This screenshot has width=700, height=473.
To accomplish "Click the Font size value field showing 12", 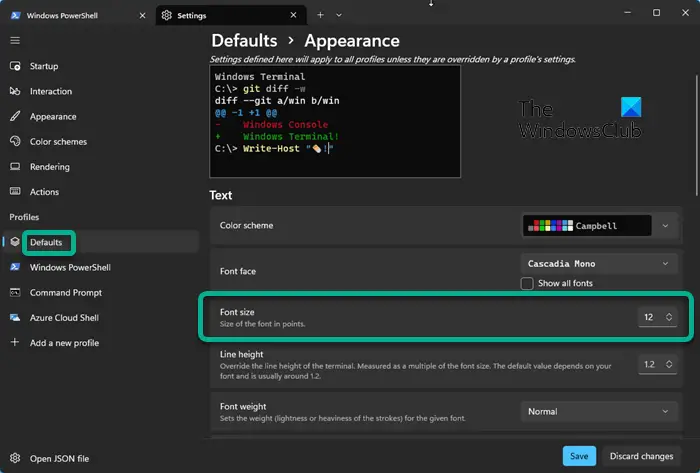I will 650,317.
